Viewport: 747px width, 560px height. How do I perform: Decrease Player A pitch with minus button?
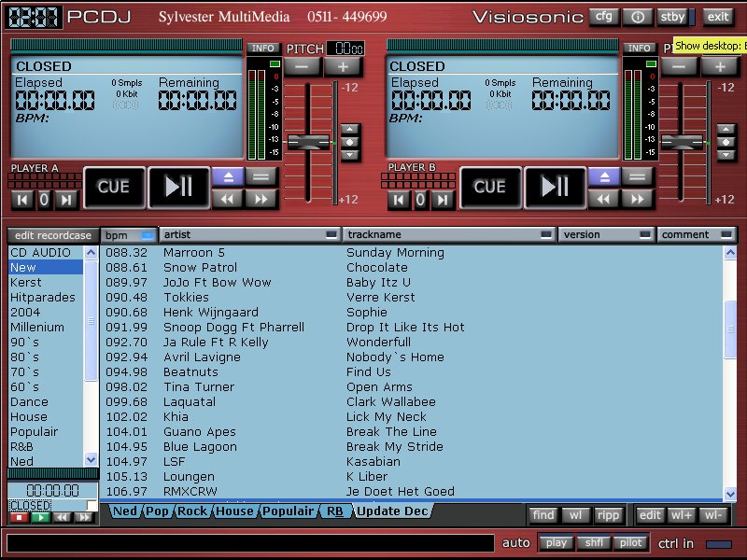tap(302, 67)
